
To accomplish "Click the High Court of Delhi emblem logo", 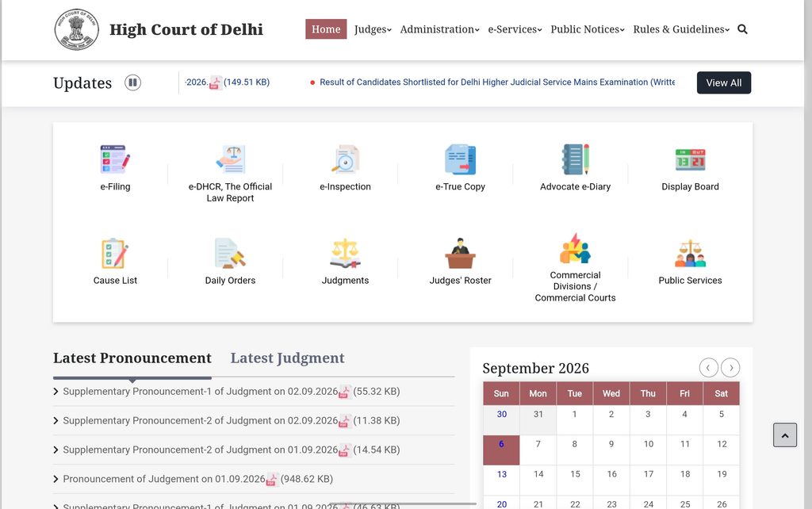I will pos(77,29).
